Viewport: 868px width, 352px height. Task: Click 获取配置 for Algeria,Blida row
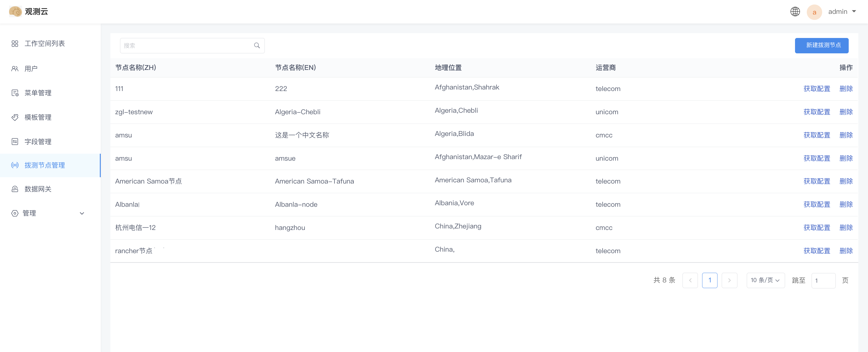point(816,135)
